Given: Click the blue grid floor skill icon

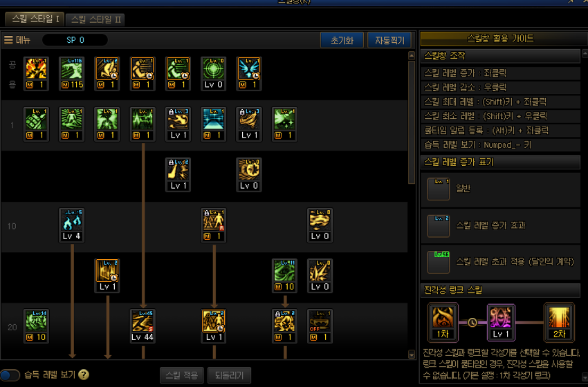Looking at the screenshot, I should 213,124.
